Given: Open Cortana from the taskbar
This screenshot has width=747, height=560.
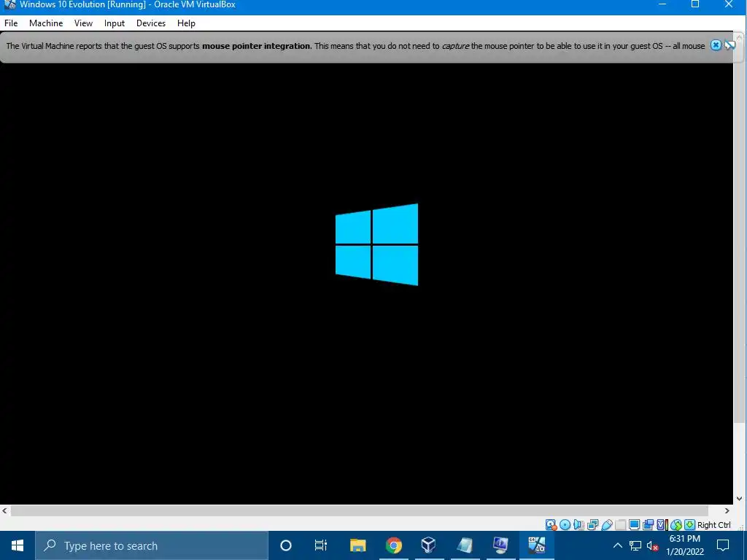Looking at the screenshot, I should [x=286, y=545].
